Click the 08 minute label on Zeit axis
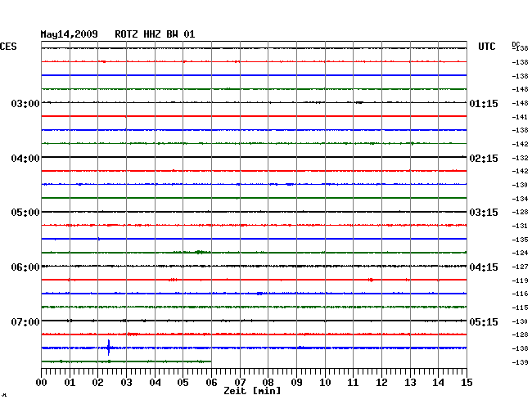532x404 pixels. (x=268, y=382)
